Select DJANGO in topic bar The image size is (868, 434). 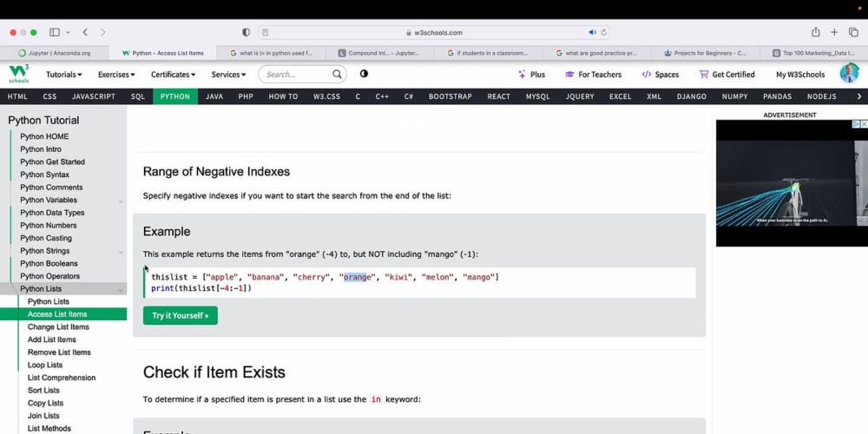pos(692,96)
